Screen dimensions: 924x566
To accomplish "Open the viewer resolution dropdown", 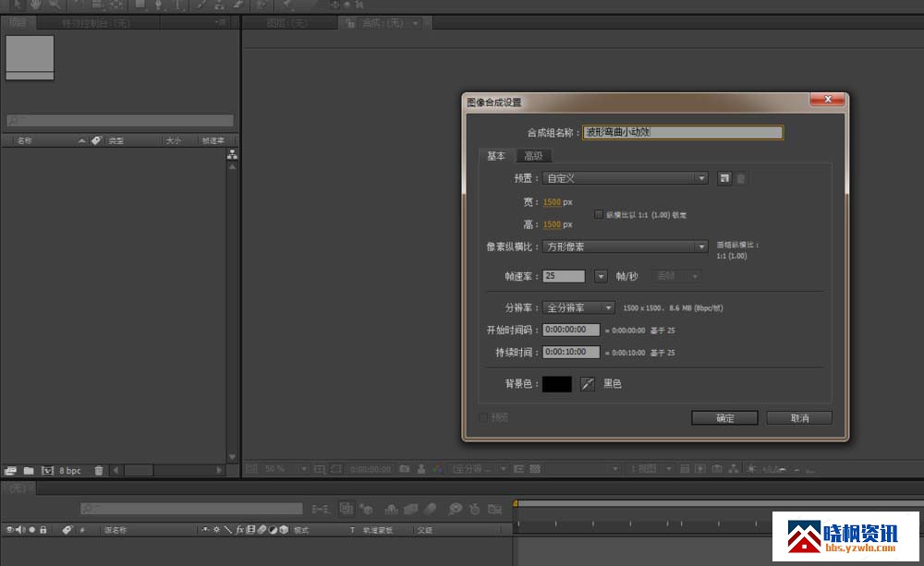I will (x=479, y=469).
